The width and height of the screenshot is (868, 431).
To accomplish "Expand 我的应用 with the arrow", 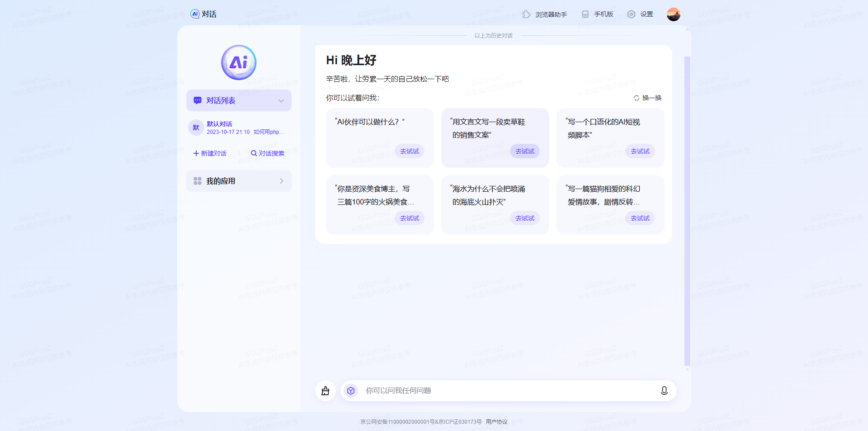I will [x=281, y=181].
